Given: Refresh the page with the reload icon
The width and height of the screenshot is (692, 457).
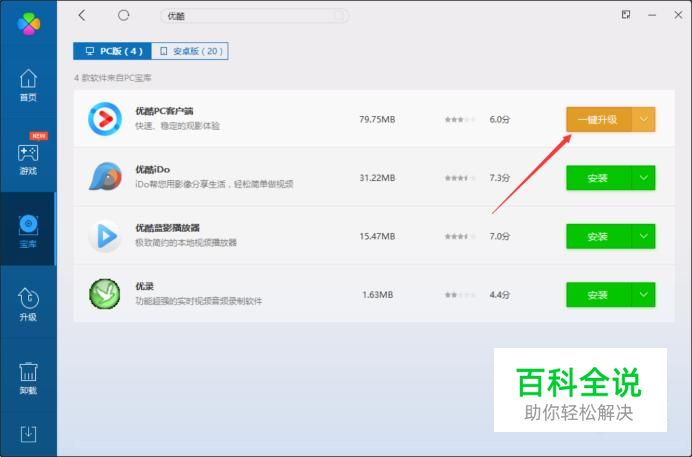Looking at the screenshot, I should point(124,16).
